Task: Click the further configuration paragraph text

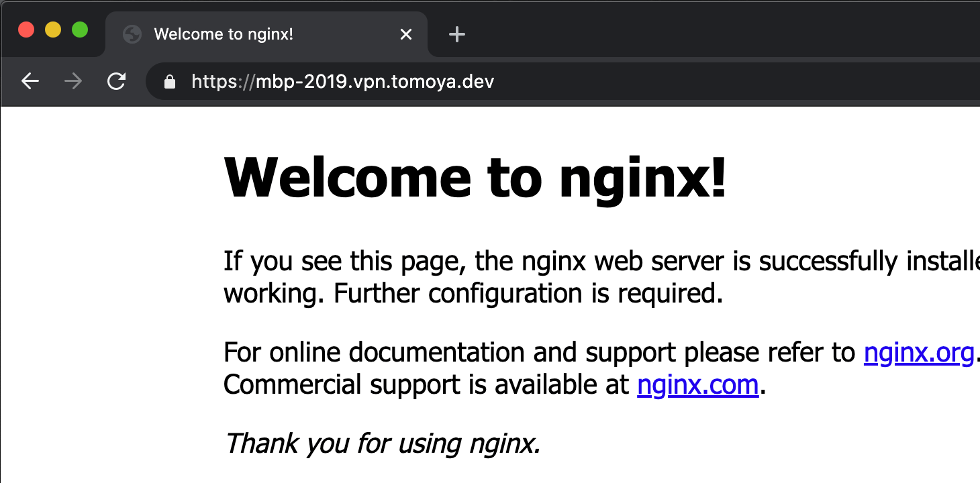Action: coord(470,276)
